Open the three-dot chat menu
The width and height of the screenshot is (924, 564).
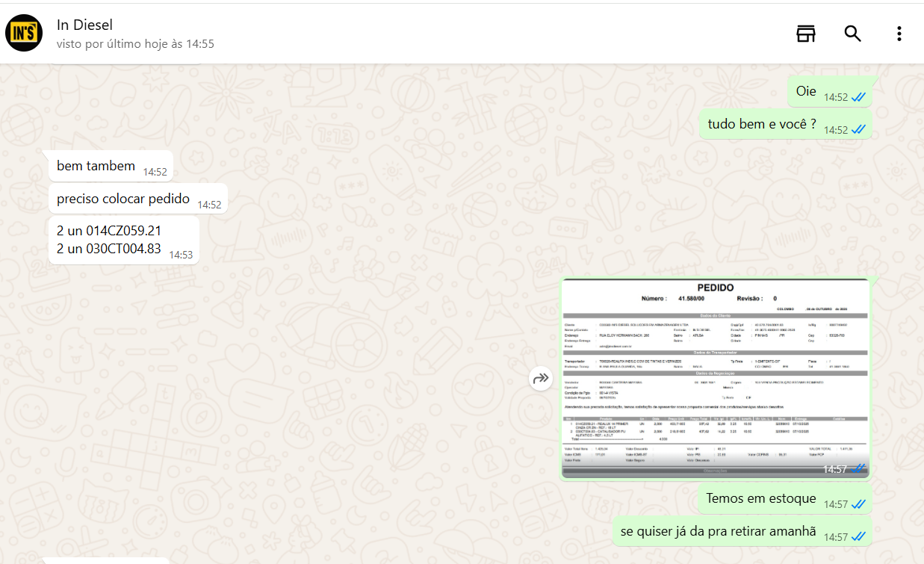pos(899,34)
